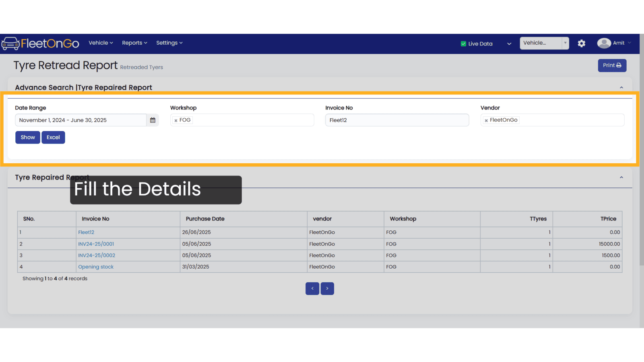Sort by SNo. column header

[x=47, y=219]
